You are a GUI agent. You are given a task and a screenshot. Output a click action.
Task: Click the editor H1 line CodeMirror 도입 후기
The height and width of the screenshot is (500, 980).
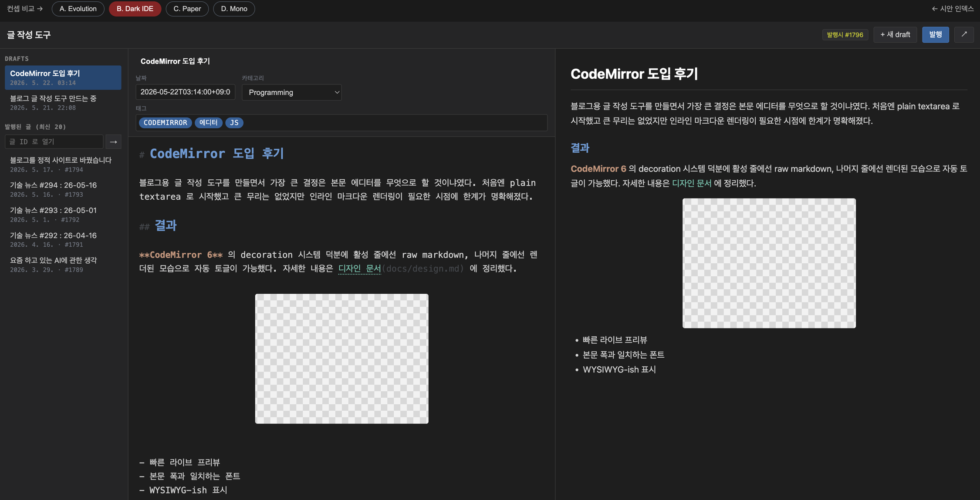[x=217, y=154]
